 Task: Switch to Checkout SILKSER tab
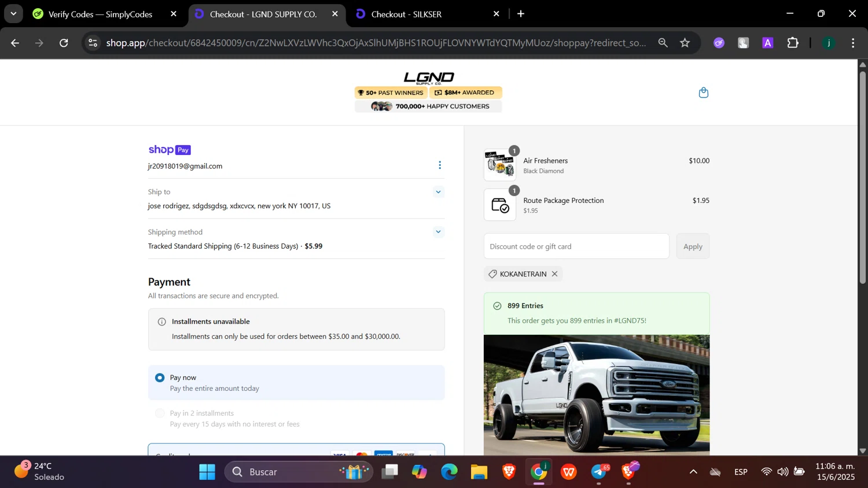pyautogui.click(x=428, y=14)
